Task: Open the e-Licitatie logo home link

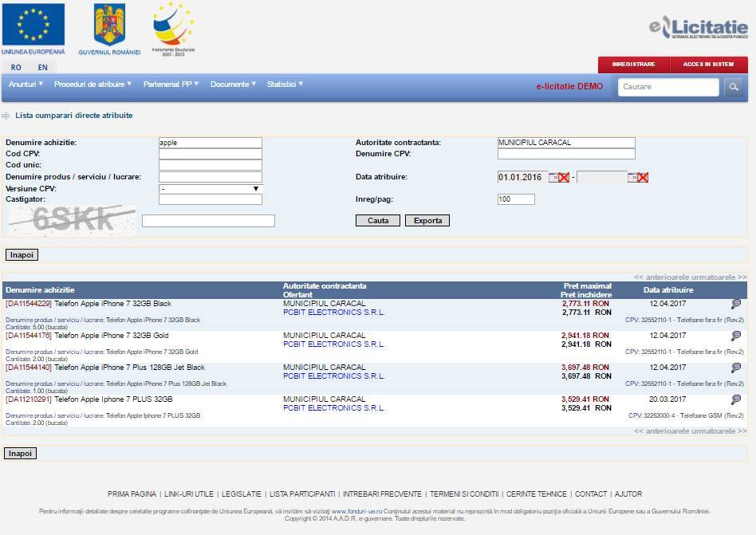Action: [x=698, y=28]
